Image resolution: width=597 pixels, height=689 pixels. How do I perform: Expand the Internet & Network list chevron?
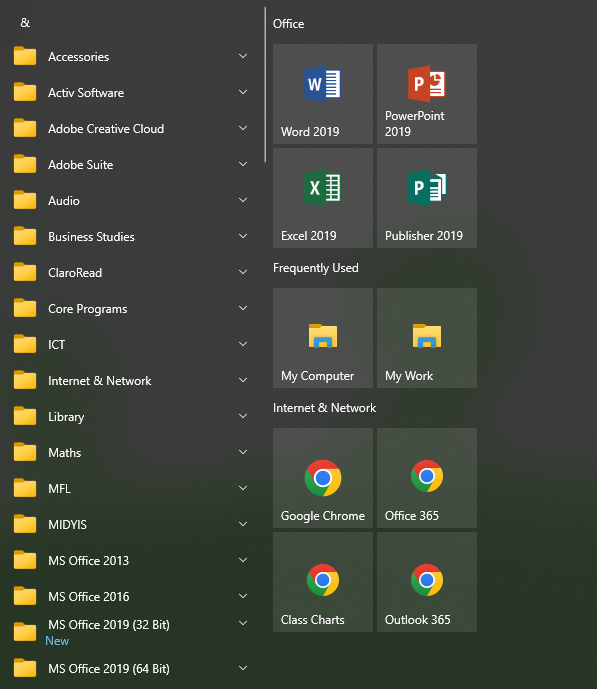pos(243,381)
